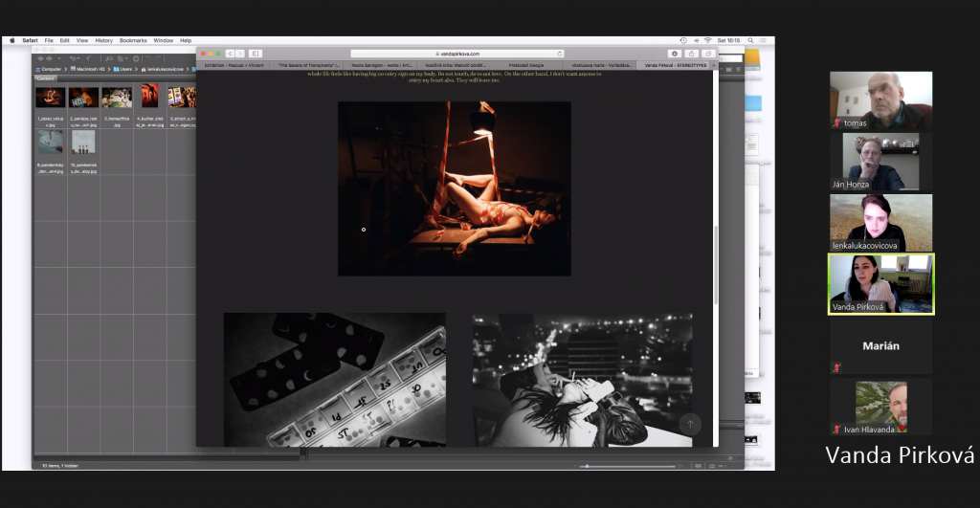Click Safari's forward navigation arrow
Viewport: 980px width, 508px height.
(x=239, y=54)
